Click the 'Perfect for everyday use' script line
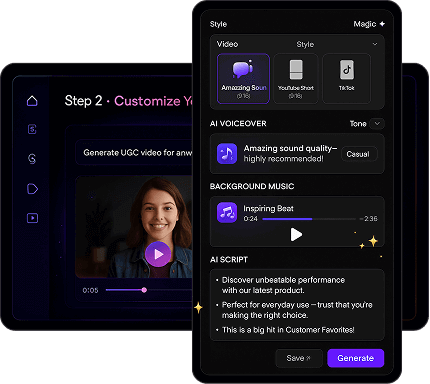 click(x=297, y=310)
